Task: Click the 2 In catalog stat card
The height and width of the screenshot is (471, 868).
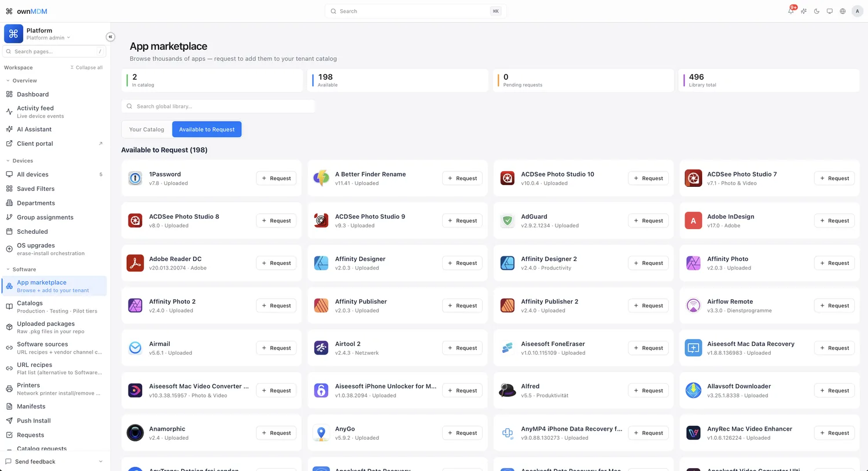Action: click(212, 80)
